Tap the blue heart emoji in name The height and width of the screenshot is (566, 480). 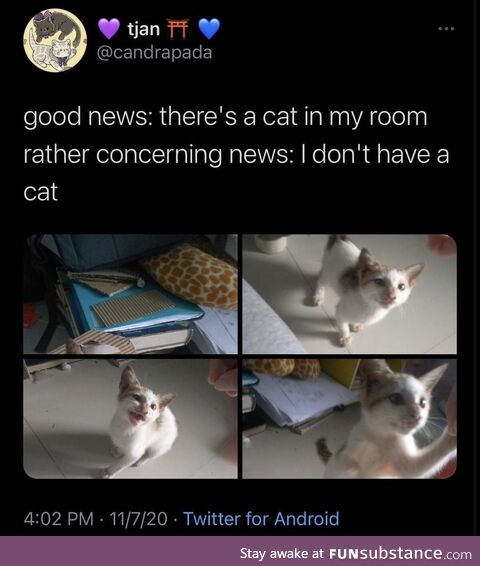tap(209, 29)
